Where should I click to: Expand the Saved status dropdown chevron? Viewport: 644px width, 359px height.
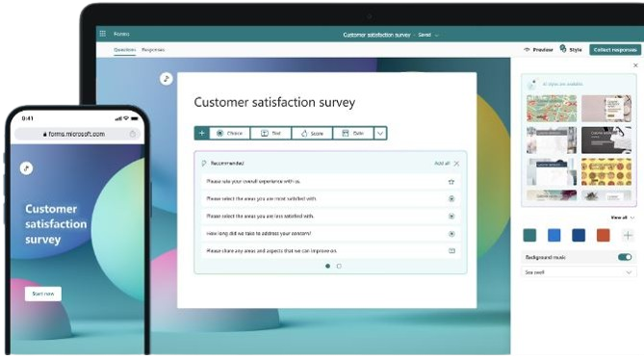[x=437, y=36]
